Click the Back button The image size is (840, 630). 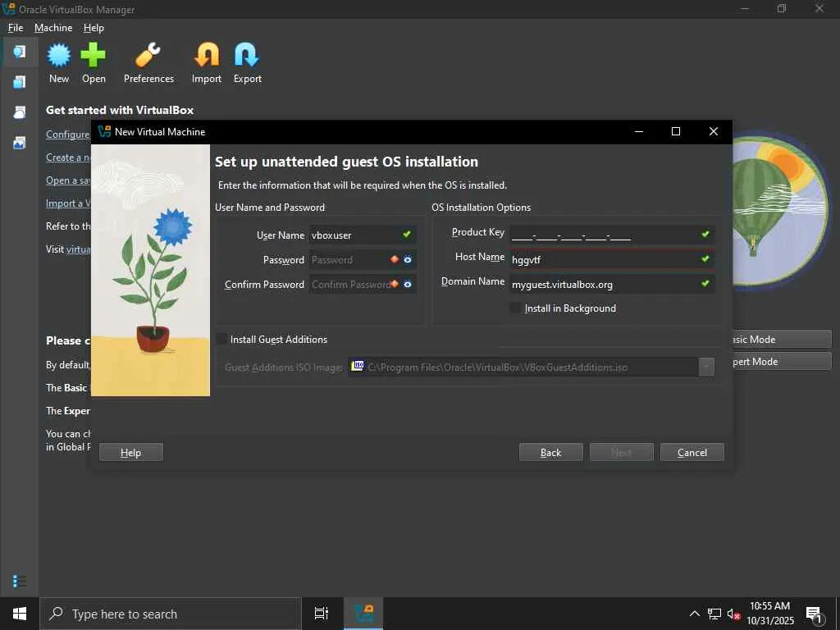(x=550, y=452)
